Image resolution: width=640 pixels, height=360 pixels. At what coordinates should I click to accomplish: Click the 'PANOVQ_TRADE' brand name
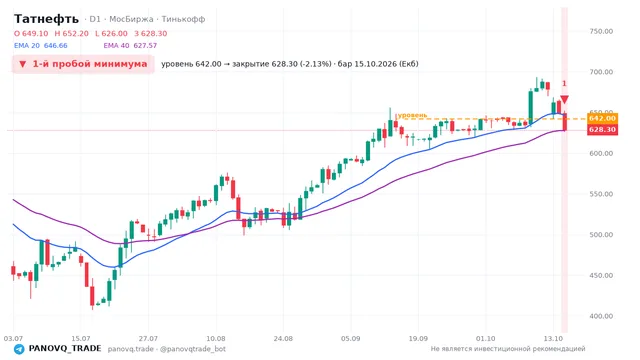click(x=65, y=349)
